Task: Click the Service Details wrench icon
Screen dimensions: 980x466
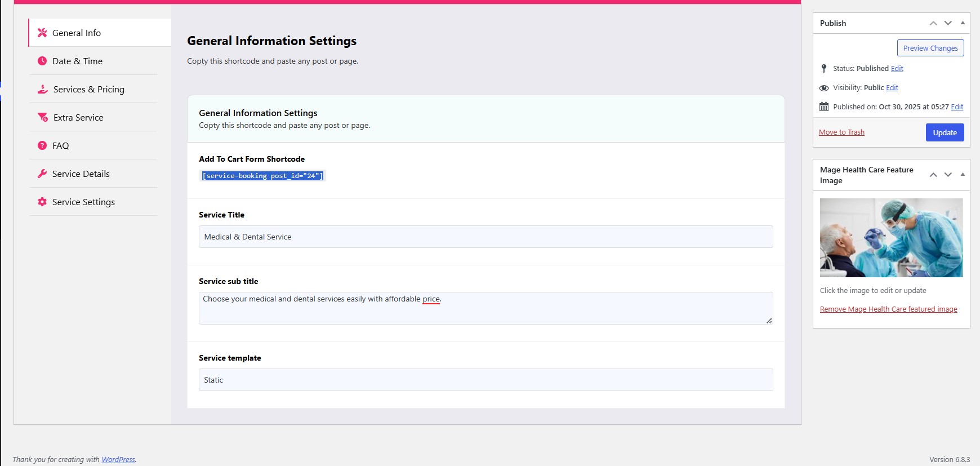Action: [42, 174]
